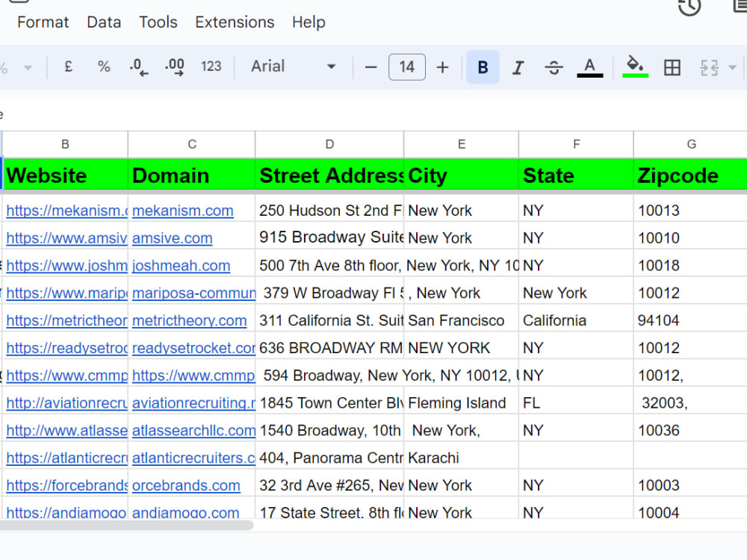The image size is (747, 560).
Task: Open the Data menu
Action: [x=104, y=22]
